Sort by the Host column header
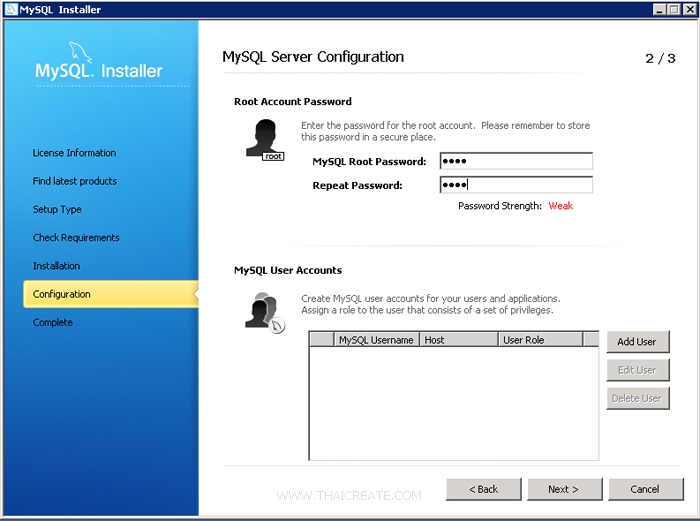The height and width of the screenshot is (521, 700). [459, 340]
